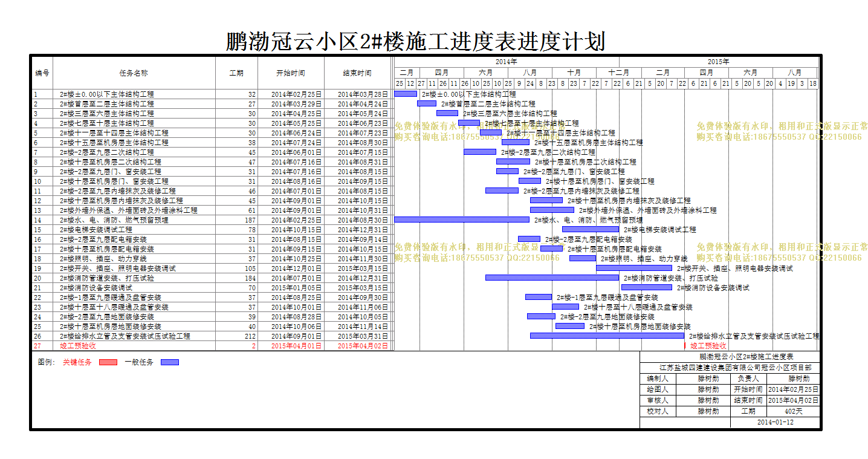The width and height of the screenshot is (868, 459).
Task: Click the 2015年 timeline header
Action: tap(719, 62)
